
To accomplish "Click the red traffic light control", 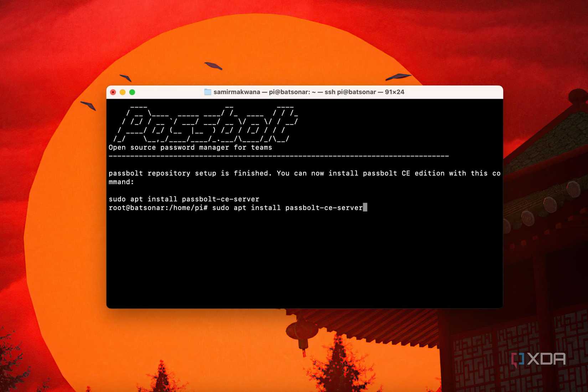I will [113, 92].
